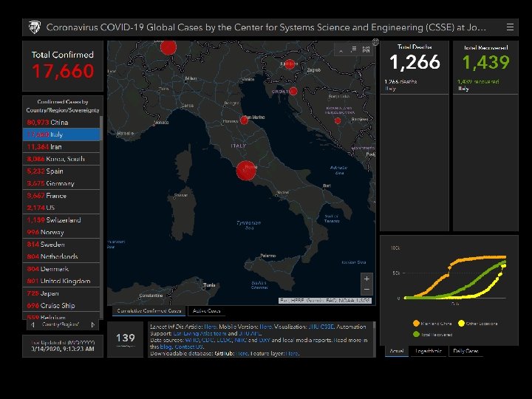Click the Total Confirmed 17,660 figure
This screenshot has height=399, width=532.
click(63, 71)
